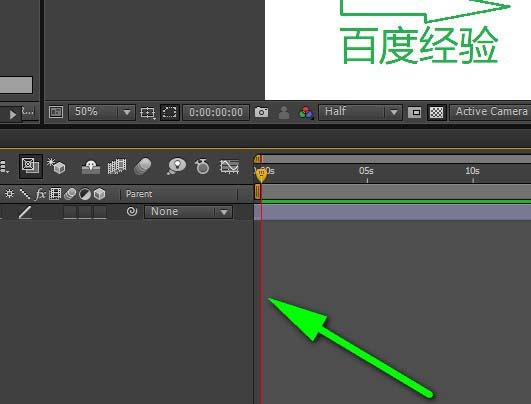
Task: Open the Graph Editor icon
Action: pos(230,166)
